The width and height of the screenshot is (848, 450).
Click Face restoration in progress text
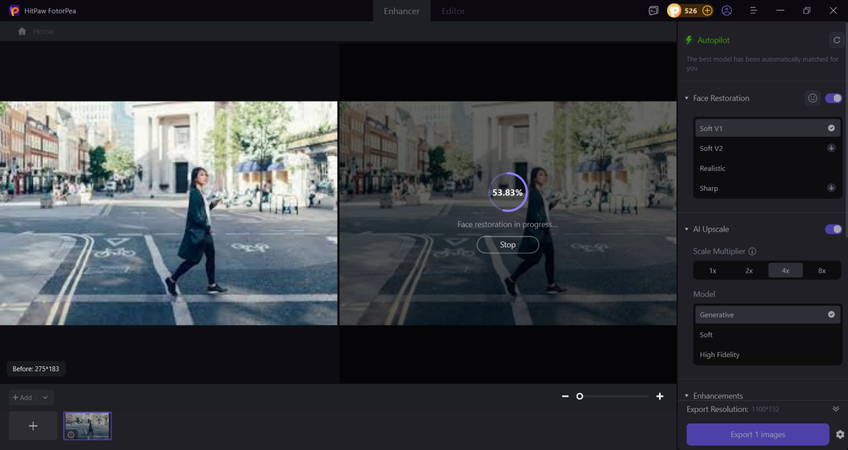507,224
